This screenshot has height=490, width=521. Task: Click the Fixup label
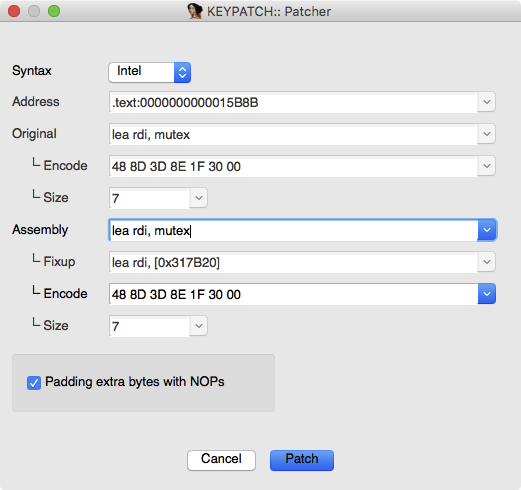59,262
